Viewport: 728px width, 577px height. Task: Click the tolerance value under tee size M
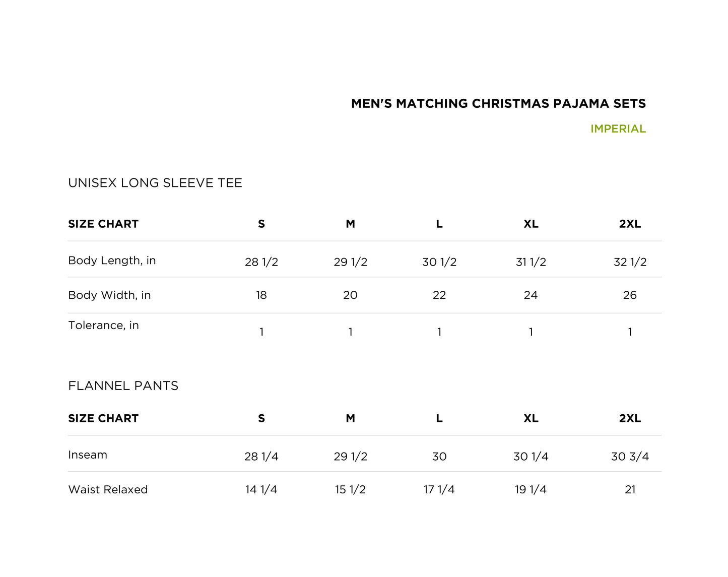coord(350,332)
